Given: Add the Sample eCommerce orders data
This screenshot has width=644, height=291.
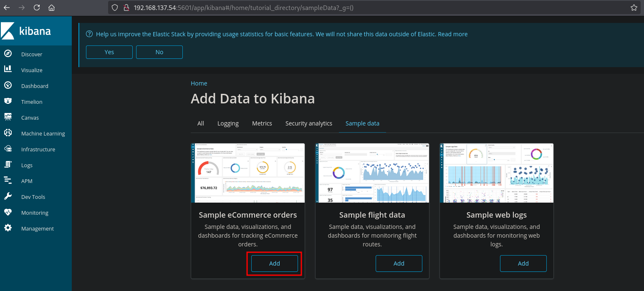Looking at the screenshot, I should pos(274,263).
